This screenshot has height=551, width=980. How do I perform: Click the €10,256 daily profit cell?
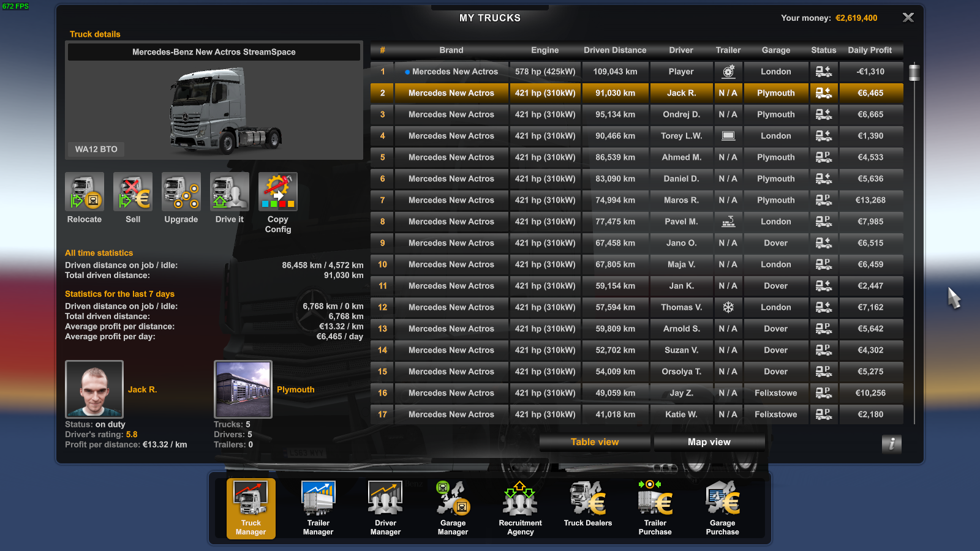point(870,393)
